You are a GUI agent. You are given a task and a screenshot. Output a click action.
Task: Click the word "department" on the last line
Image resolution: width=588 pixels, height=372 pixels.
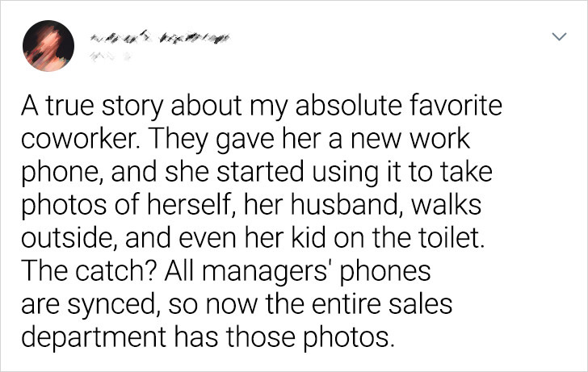[x=94, y=337]
